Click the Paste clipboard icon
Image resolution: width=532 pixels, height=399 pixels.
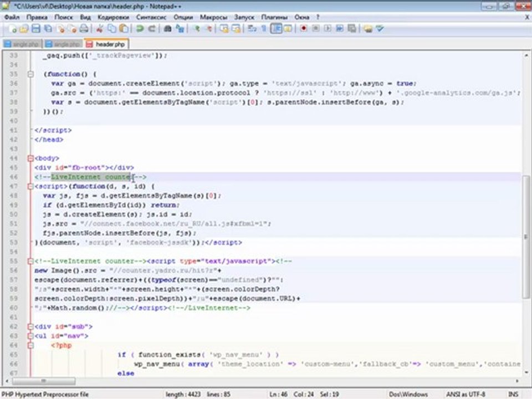coord(124,29)
